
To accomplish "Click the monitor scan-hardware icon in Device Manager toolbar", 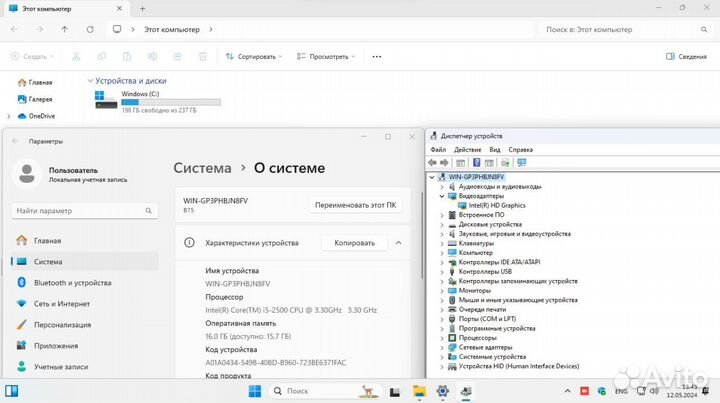I will [522, 162].
